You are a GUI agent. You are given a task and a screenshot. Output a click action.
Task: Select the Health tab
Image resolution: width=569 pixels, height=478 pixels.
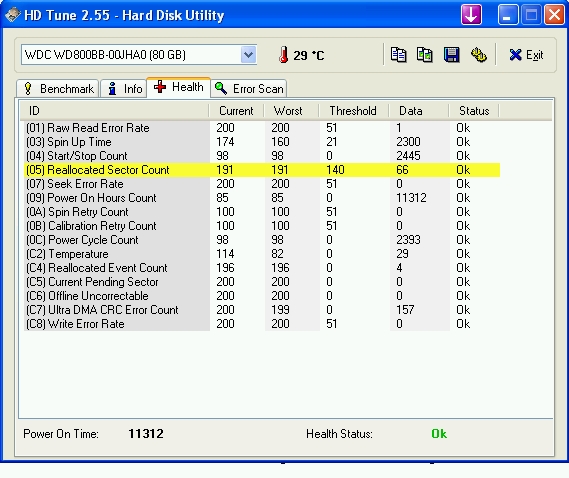pos(178,87)
